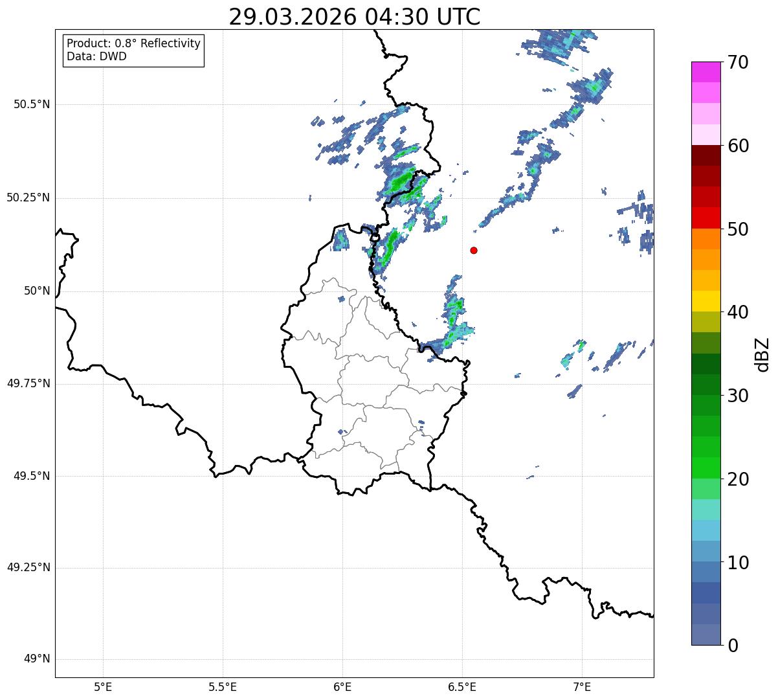Pick the olive swatch just below 40
The height and width of the screenshot is (700, 778).
706,322
